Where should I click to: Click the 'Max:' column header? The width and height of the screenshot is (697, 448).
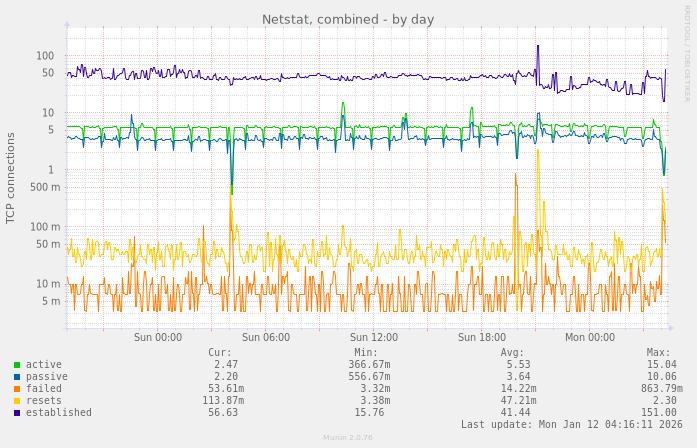click(658, 353)
